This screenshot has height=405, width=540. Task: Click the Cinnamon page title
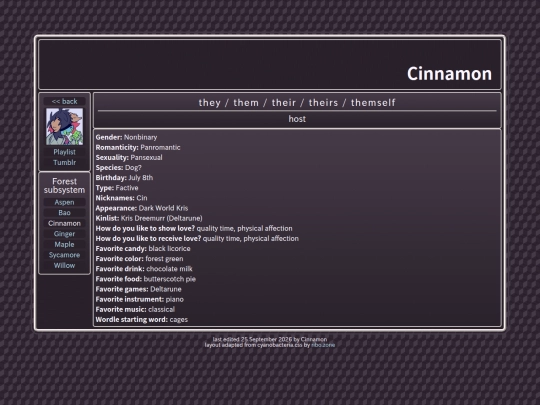[449, 74]
